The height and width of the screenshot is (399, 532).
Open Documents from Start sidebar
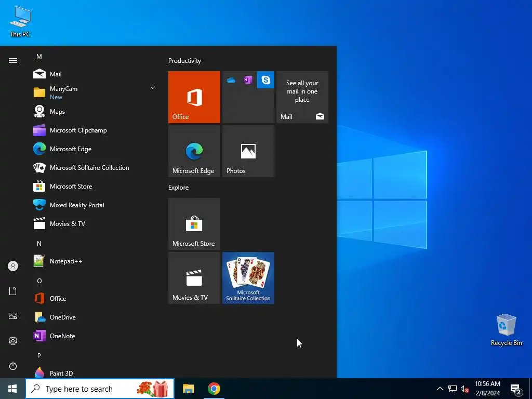click(13, 291)
